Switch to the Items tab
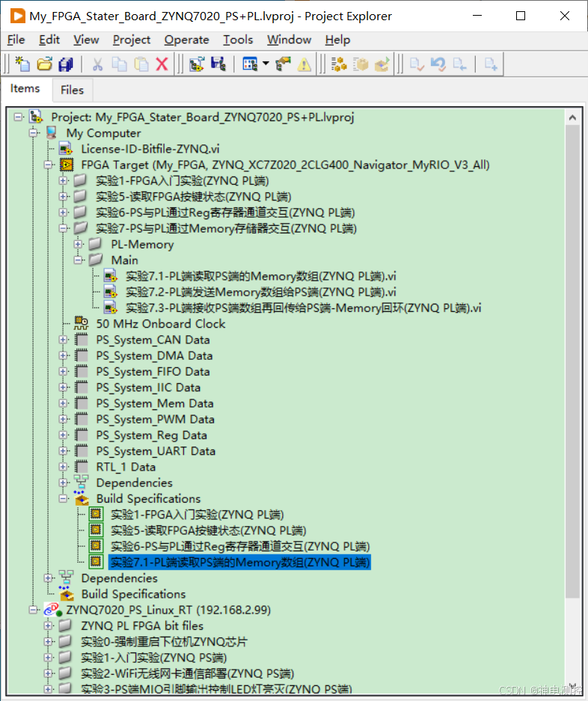 click(25, 88)
